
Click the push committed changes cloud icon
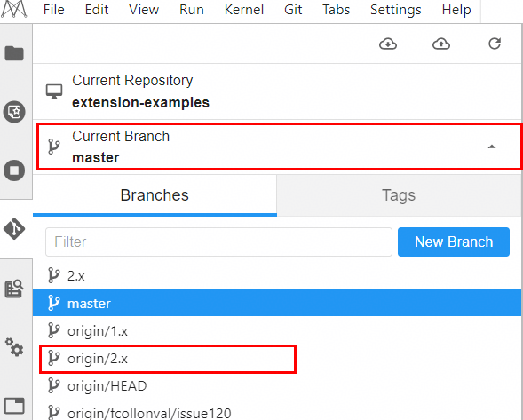(x=441, y=44)
